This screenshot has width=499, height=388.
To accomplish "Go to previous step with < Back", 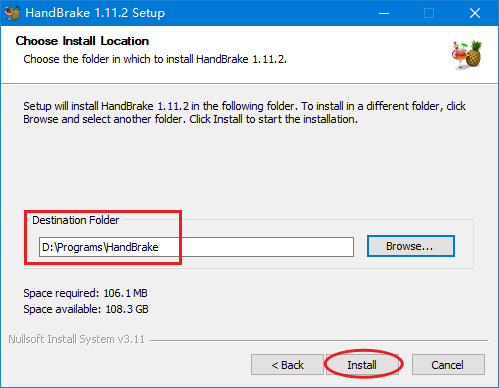I will 287,365.
